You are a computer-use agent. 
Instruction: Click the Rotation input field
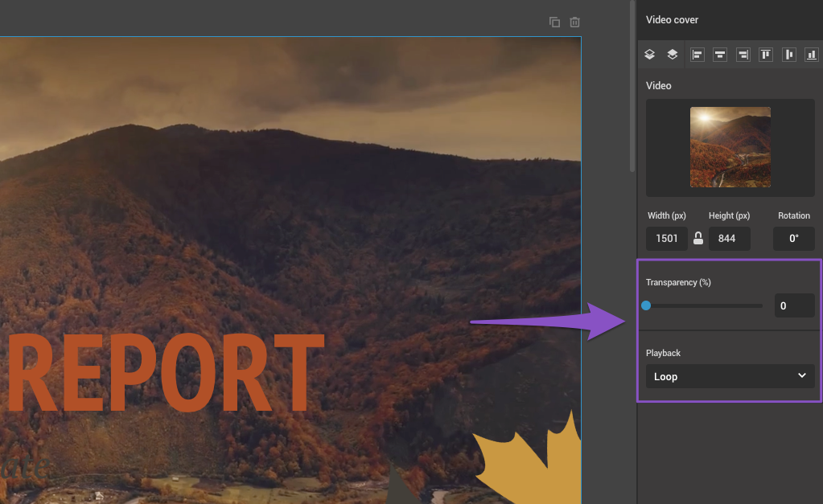coord(793,239)
